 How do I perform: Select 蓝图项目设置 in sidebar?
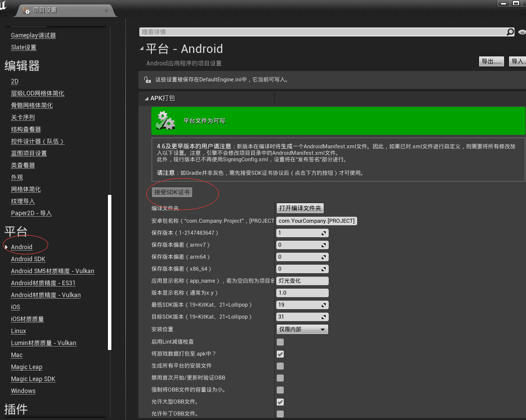click(29, 154)
